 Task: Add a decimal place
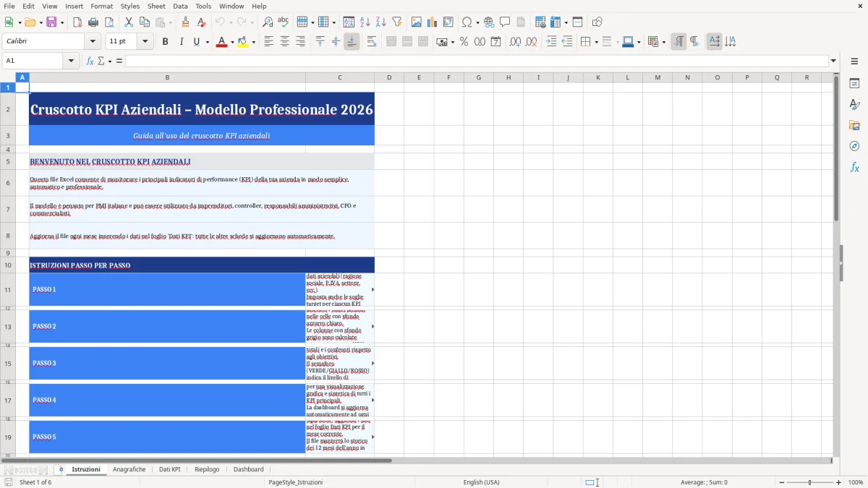pyautogui.click(x=515, y=42)
